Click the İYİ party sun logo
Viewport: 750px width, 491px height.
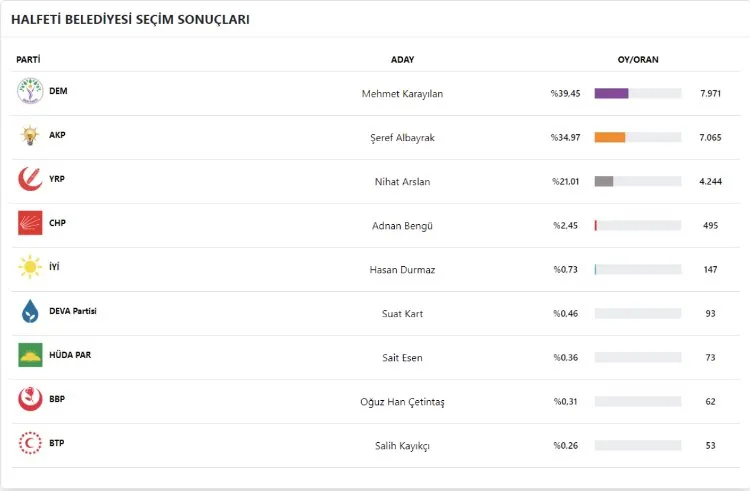pyautogui.click(x=30, y=268)
